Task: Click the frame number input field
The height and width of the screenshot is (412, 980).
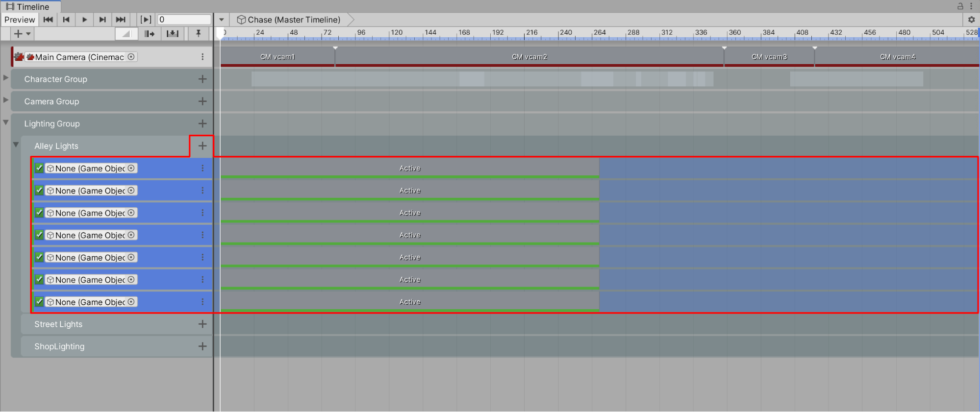Action: (x=184, y=20)
